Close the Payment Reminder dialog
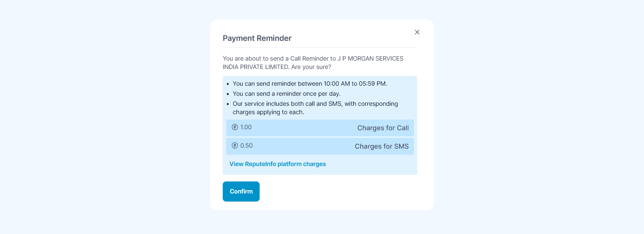 coord(417,32)
